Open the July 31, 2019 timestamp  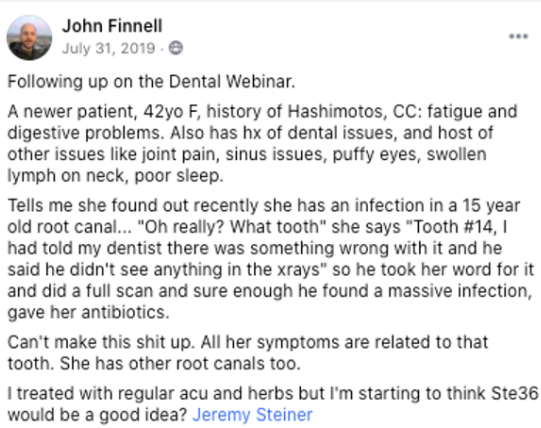pyautogui.click(x=108, y=48)
